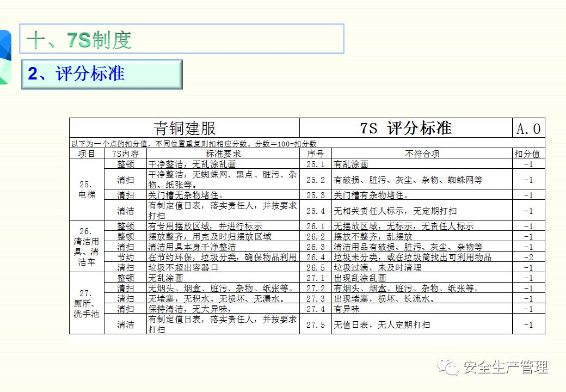Select serial number 25.2
566x392 pixels.
[x=316, y=180]
